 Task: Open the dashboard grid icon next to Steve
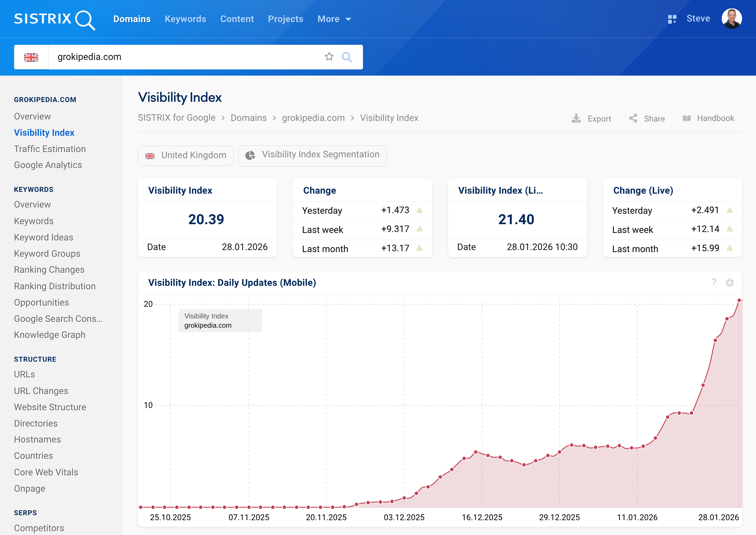coord(672,19)
